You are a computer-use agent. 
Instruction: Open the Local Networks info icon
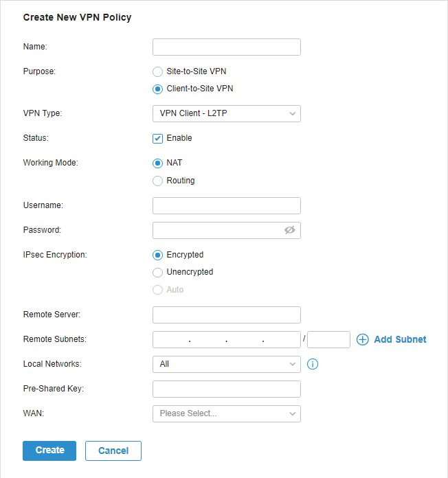click(313, 364)
